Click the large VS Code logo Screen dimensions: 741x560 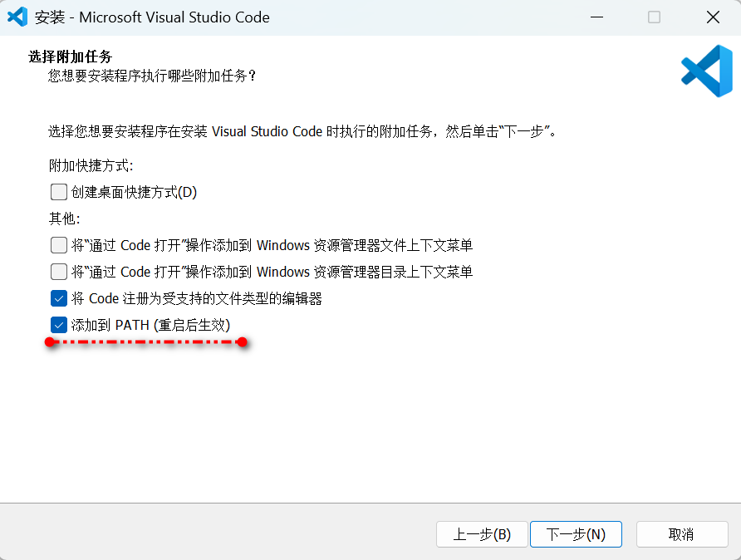point(707,71)
